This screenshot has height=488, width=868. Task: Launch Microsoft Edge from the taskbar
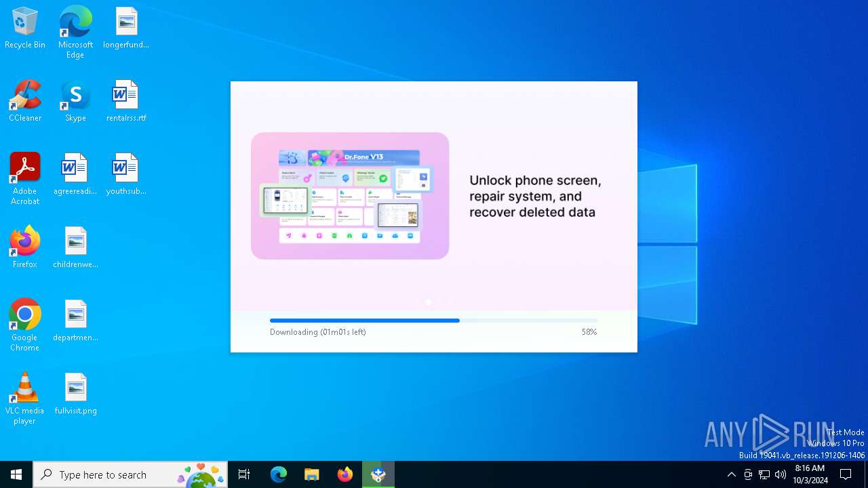point(279,474)
